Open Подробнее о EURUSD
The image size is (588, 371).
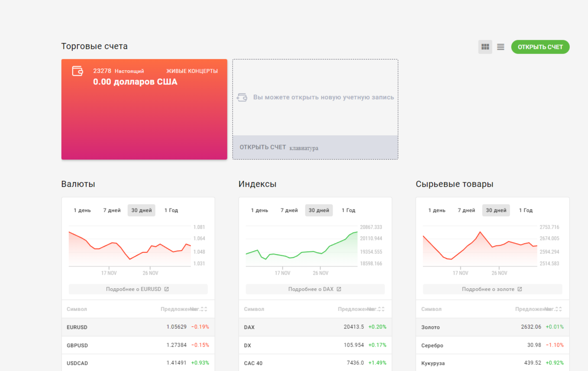(x=138, y=289)
